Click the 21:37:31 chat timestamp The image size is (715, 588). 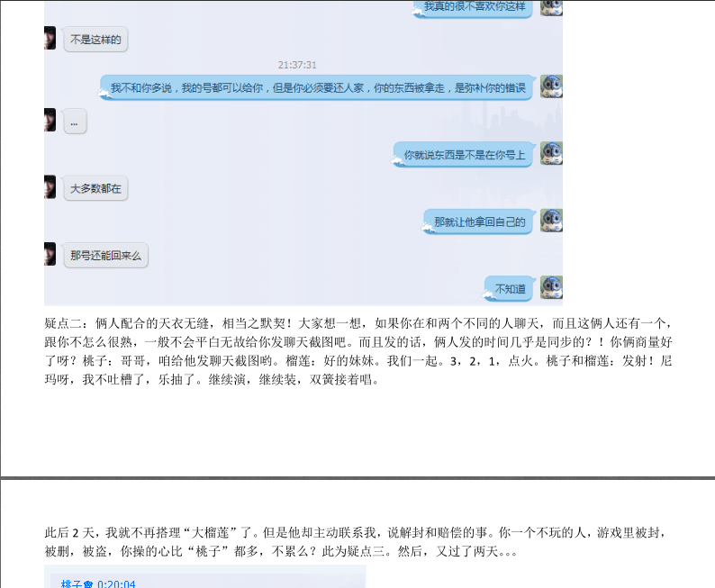(296, 65)
